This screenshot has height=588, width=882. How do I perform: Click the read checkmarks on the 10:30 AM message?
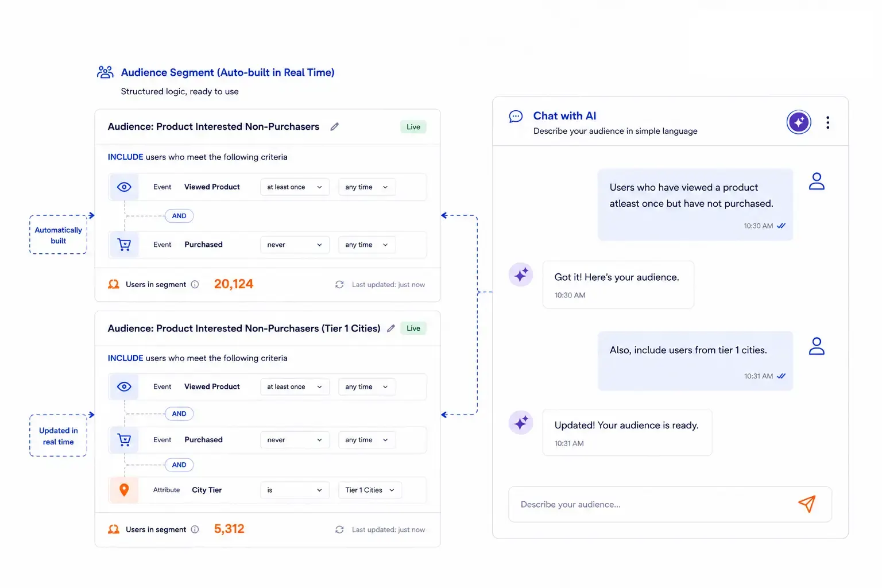coord(781,226)
